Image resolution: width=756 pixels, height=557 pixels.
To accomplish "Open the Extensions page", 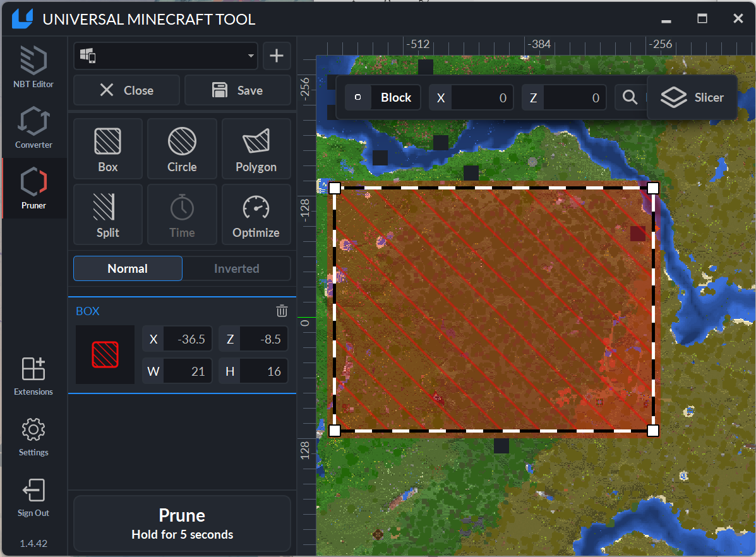I will [33, 376].
